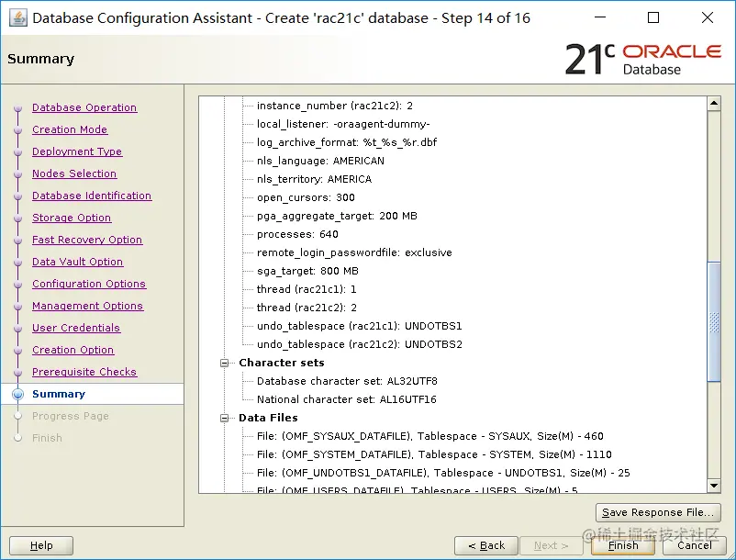Open the Database Identification step
Screen dimensions: 736x560
[x=92, y=196]
